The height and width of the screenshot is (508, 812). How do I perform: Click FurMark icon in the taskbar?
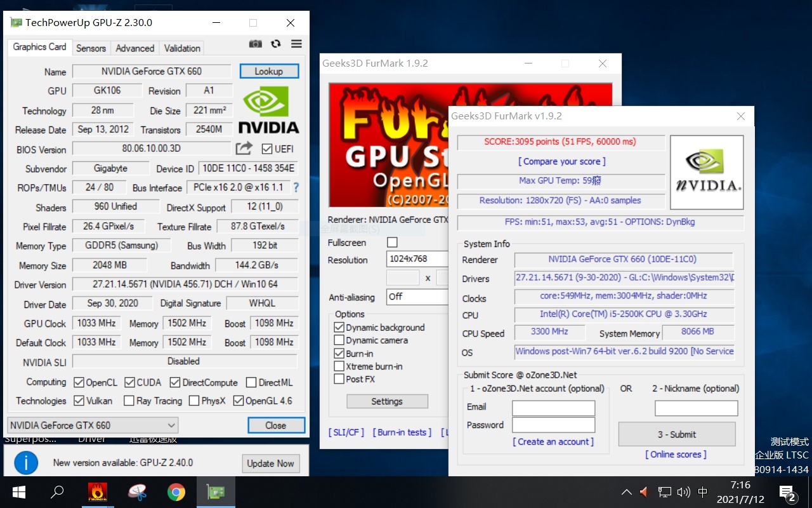coord(98,492)
